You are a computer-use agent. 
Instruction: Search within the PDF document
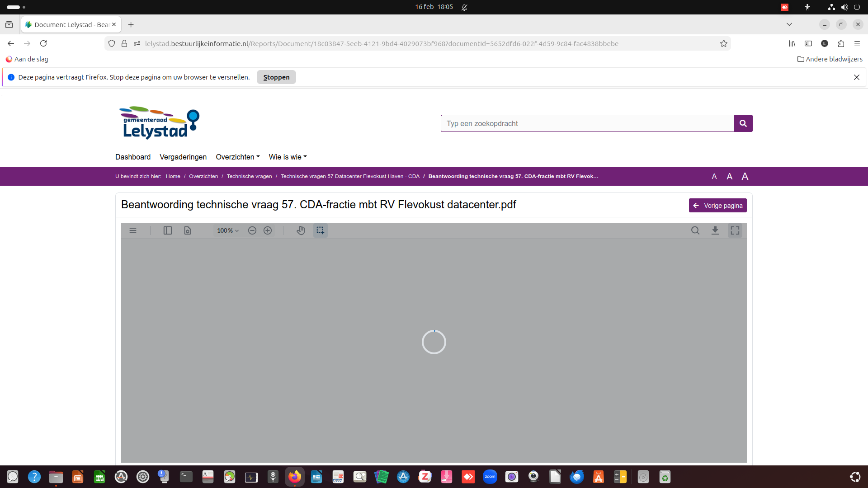(x=695, y=230)
